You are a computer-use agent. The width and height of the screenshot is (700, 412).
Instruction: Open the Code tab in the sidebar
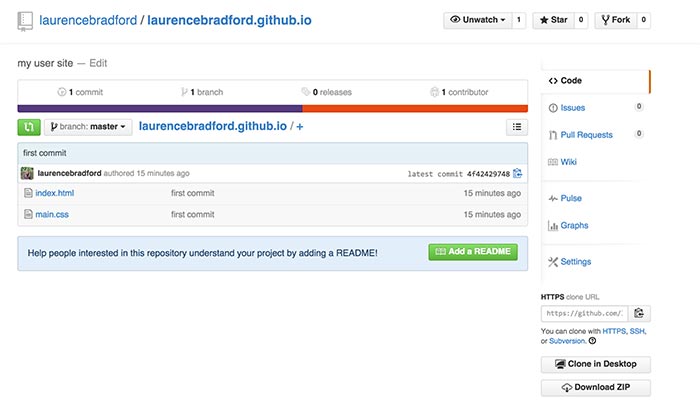pyautogui.click(x=596, y=81)
